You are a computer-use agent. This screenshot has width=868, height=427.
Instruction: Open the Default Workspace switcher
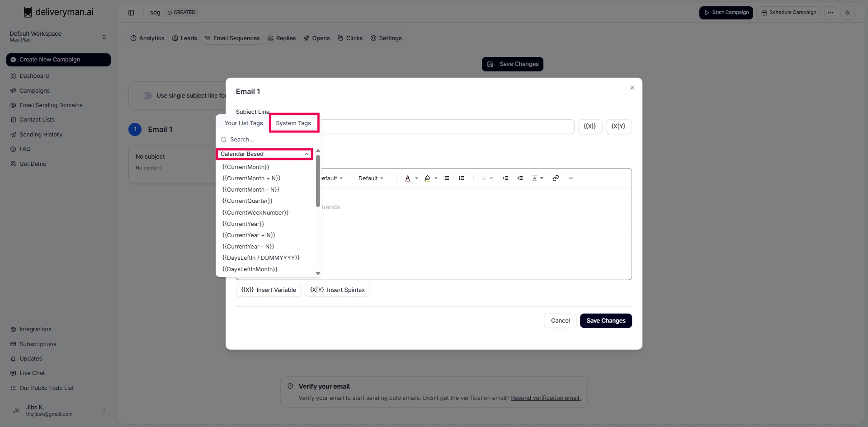[x=58, y=37]
